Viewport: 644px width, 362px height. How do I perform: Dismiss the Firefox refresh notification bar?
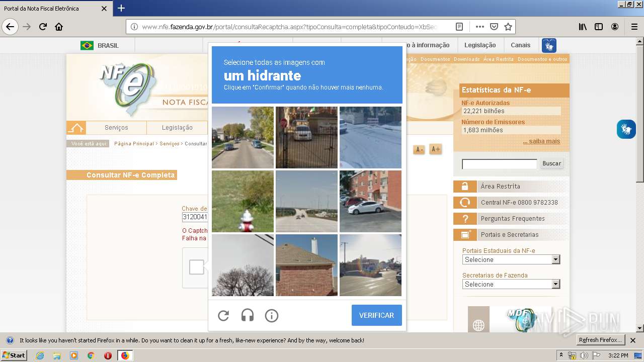(633, 340)
